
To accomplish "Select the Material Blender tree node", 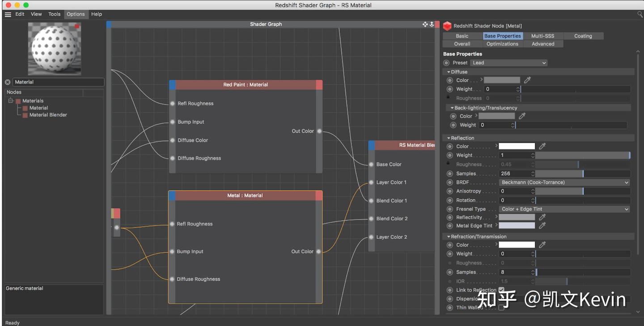I will point(48,115).
